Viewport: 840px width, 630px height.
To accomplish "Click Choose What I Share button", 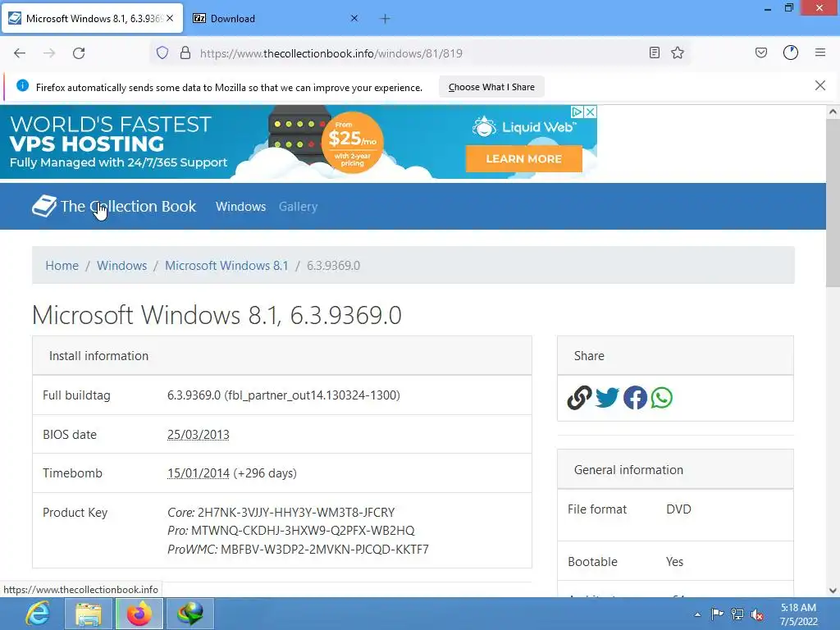I will 491,87.
